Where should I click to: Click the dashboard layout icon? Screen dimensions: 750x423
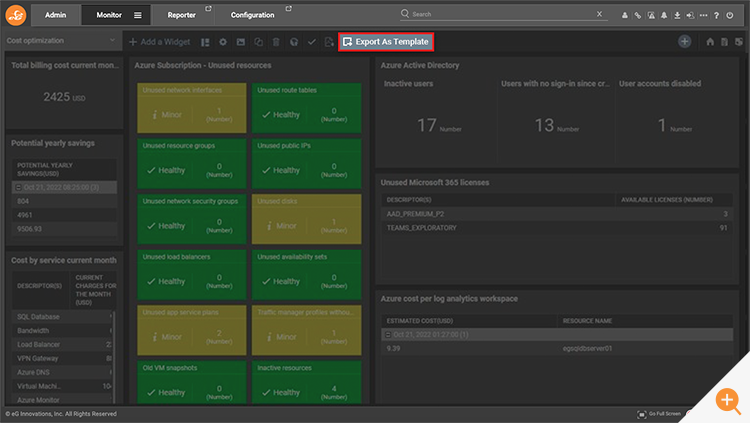[x=205, y=42]
